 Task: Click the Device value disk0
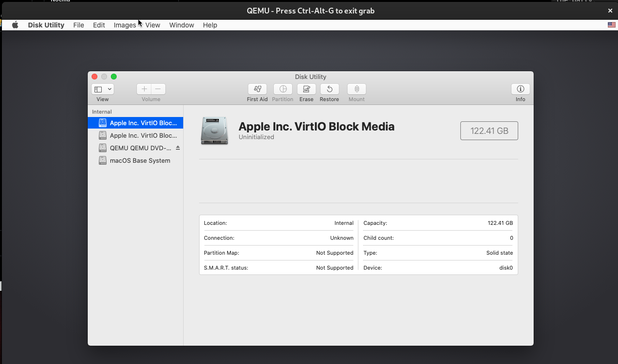click(506, 268)
